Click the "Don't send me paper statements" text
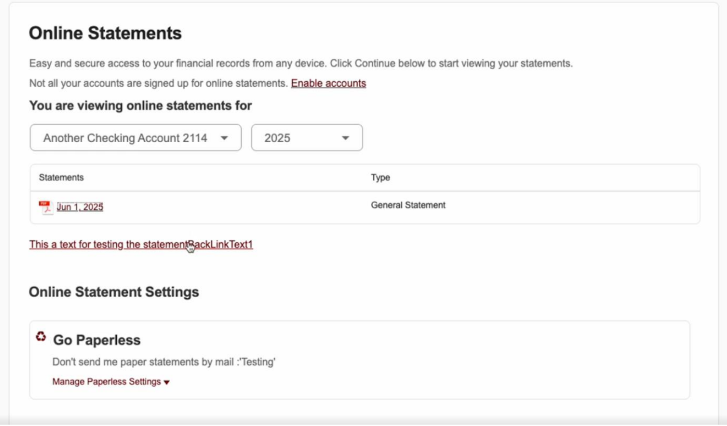The image size is (727, 426). (x=163, y=362)
